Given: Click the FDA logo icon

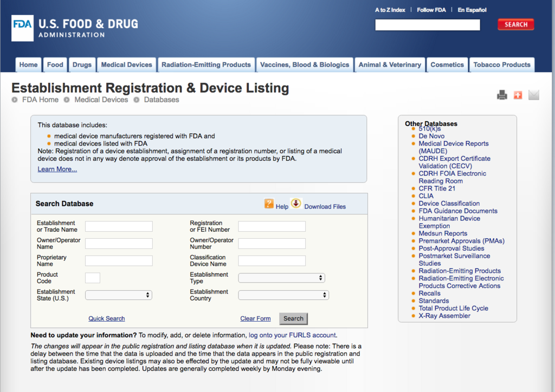Looking at the screenshot, I should coord(22,28).
